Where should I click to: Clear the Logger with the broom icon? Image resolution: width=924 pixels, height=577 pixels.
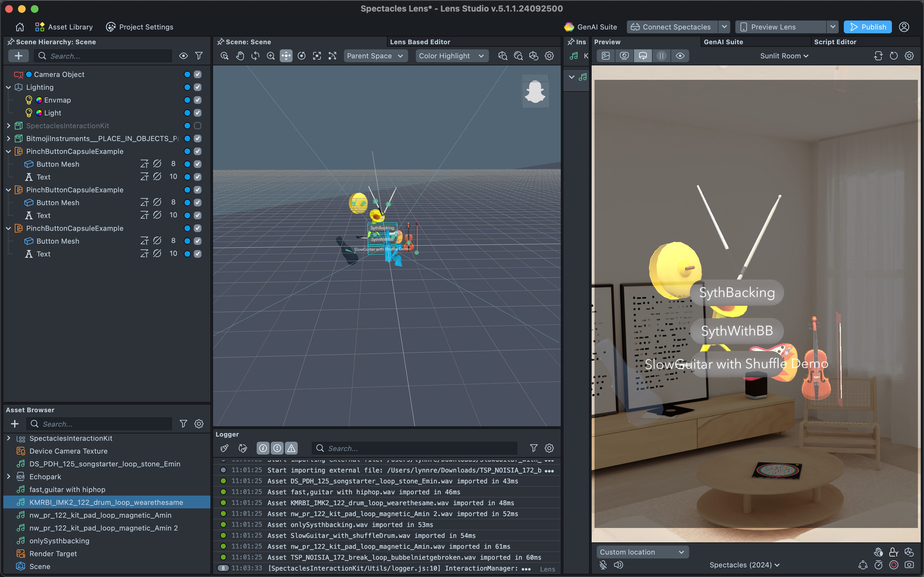click(x=225, y=448)
